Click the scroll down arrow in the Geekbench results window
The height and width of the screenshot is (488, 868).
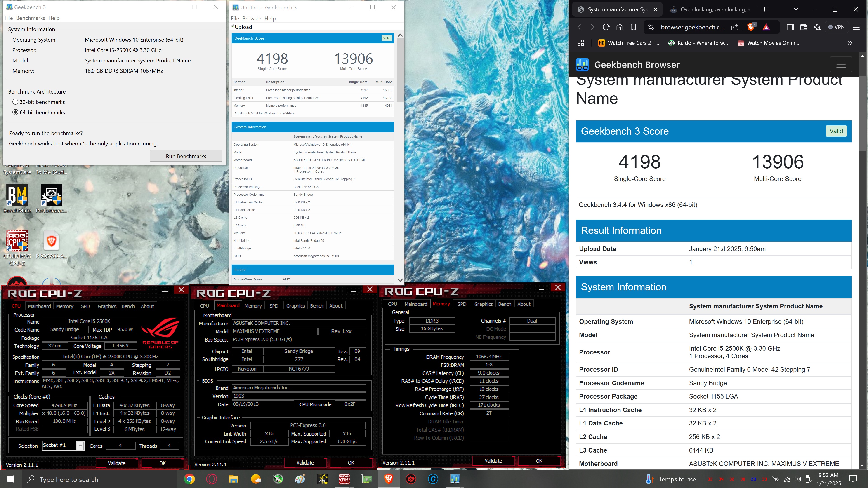(400, 280)
